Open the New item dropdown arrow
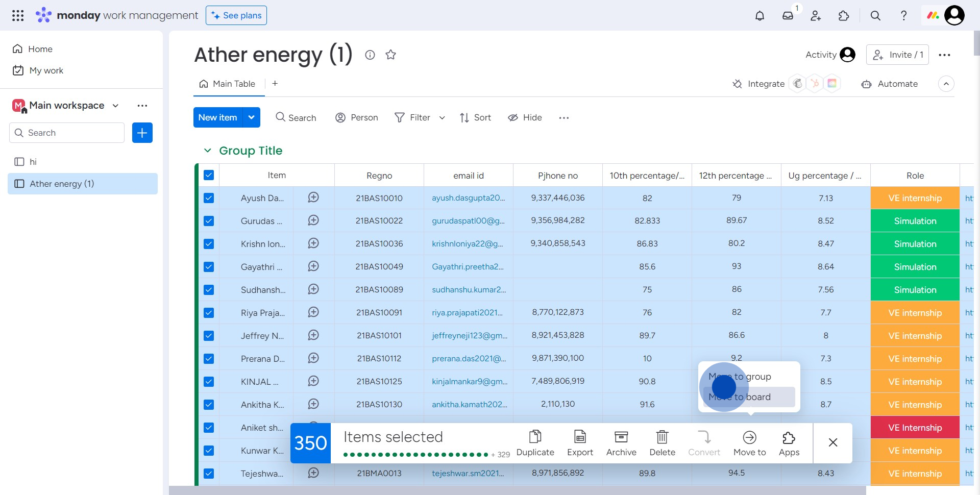This screenshot has width=980, height=495. (251, 117)
